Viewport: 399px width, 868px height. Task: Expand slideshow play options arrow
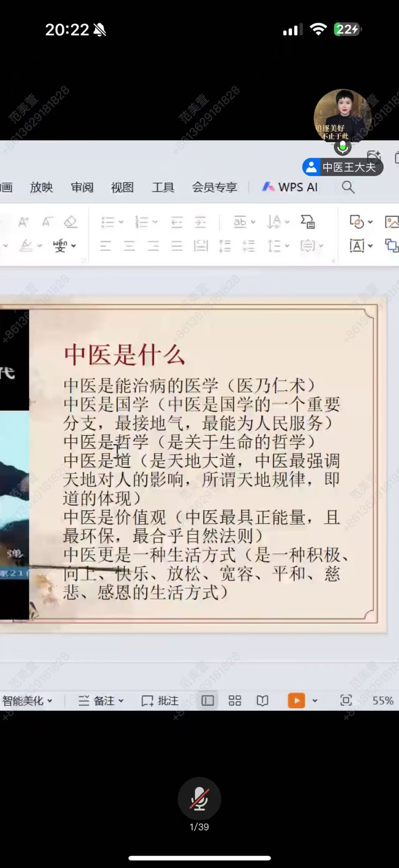pyautogui.click(x=315, y=701)
